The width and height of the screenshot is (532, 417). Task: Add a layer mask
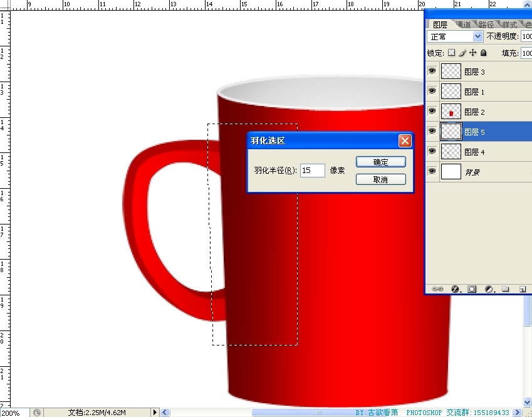coord(472,289)
